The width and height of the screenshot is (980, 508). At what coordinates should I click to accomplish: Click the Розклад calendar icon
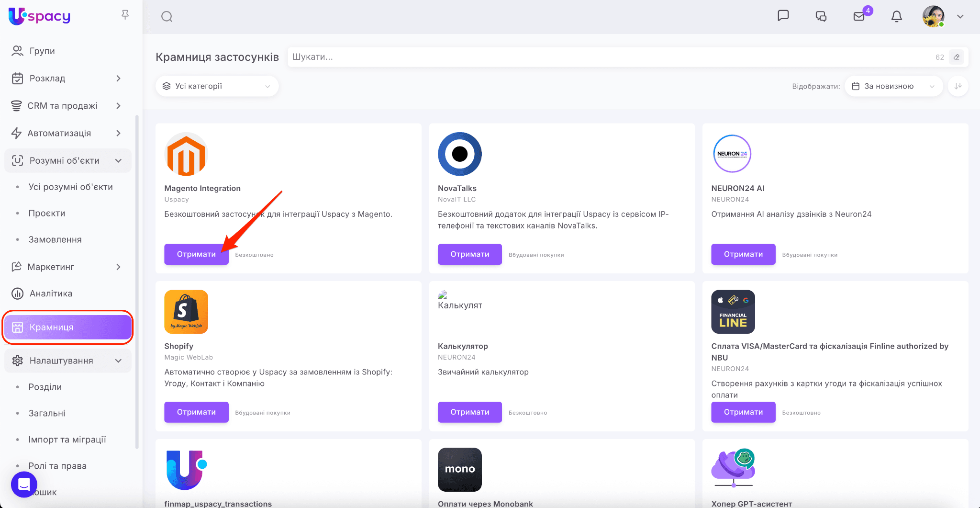pos(17,78)
